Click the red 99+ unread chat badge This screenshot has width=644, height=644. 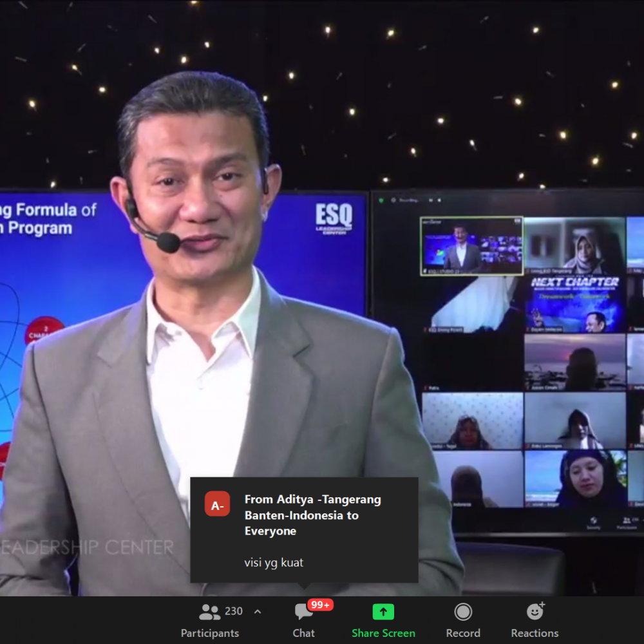pyautogui.click(x=320, y=605)
